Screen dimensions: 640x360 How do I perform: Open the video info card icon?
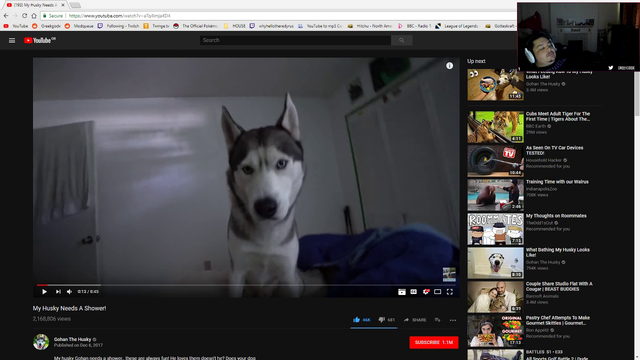[x=449, y=66]
